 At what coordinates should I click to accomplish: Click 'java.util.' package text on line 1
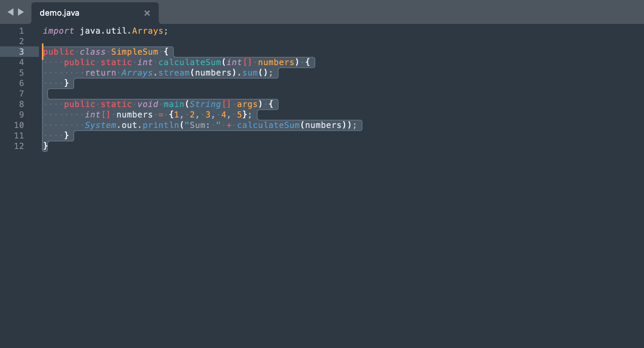pyautogui.click(x=106, y=31)
